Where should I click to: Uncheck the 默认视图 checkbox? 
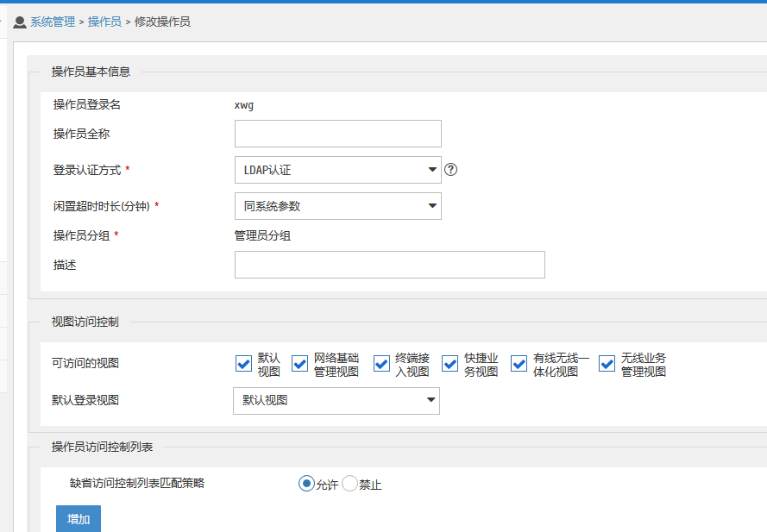[x=243, y=364]
